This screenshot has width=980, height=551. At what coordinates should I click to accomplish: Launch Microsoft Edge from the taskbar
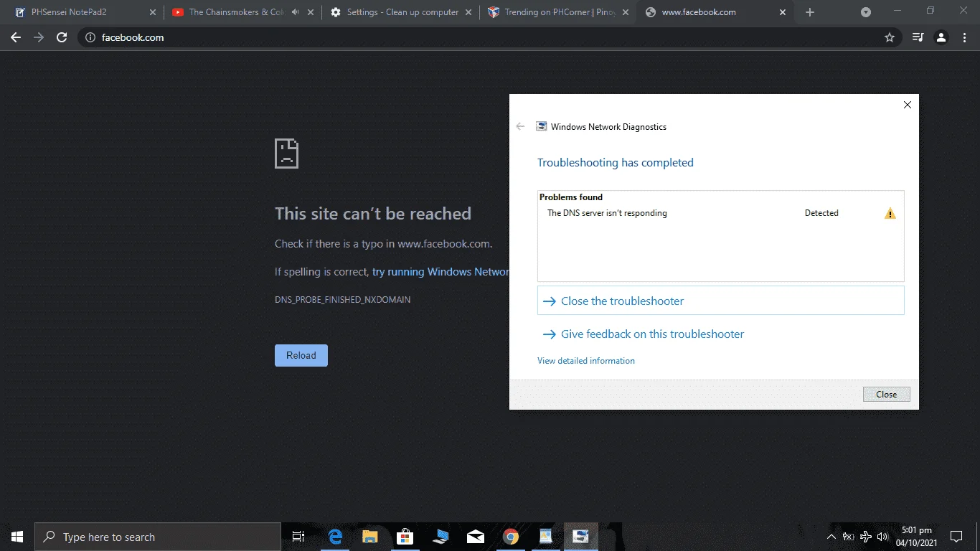[334, 537]
